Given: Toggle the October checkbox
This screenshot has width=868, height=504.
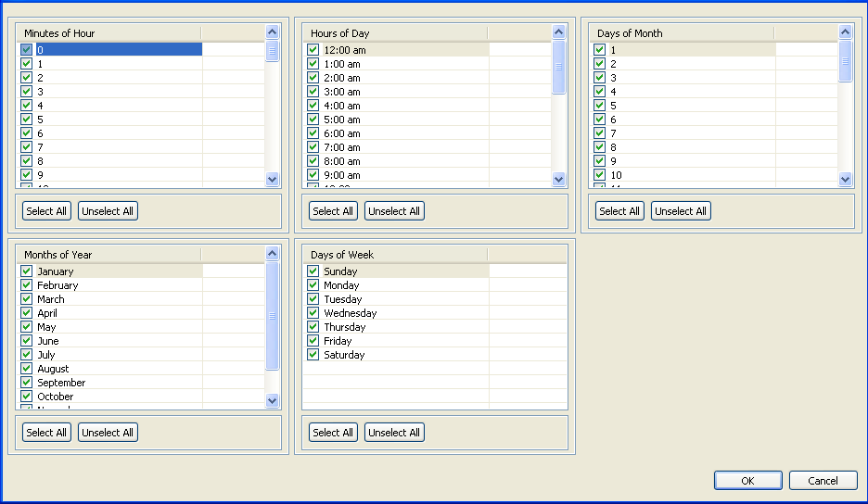Looking at the screenshot, I should click(26, 396).
